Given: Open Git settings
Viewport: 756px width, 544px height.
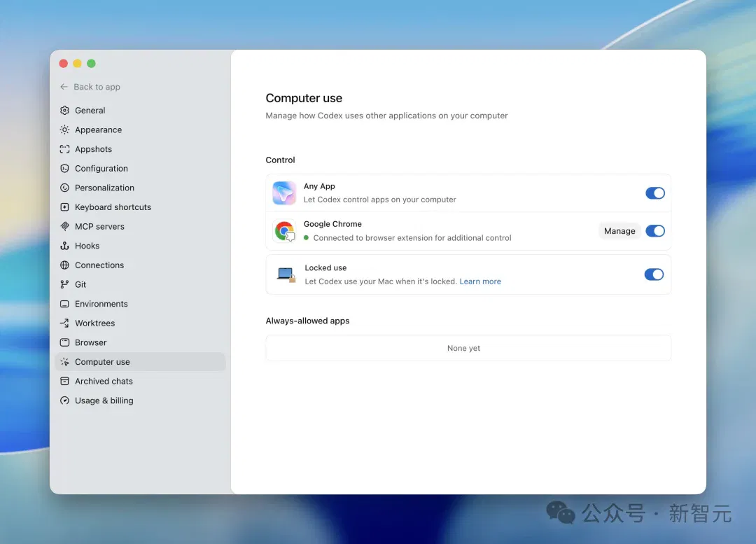Looking at the screenshot, I should point(140,284).
